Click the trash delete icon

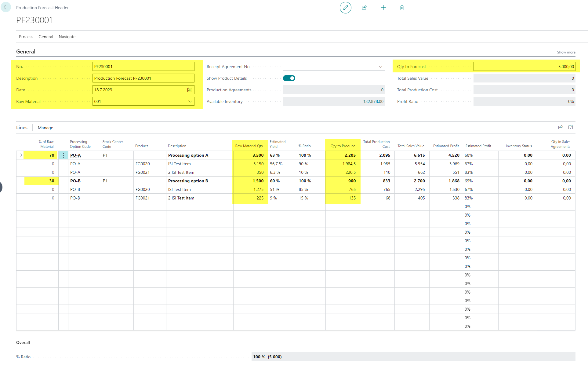[402, 8]
